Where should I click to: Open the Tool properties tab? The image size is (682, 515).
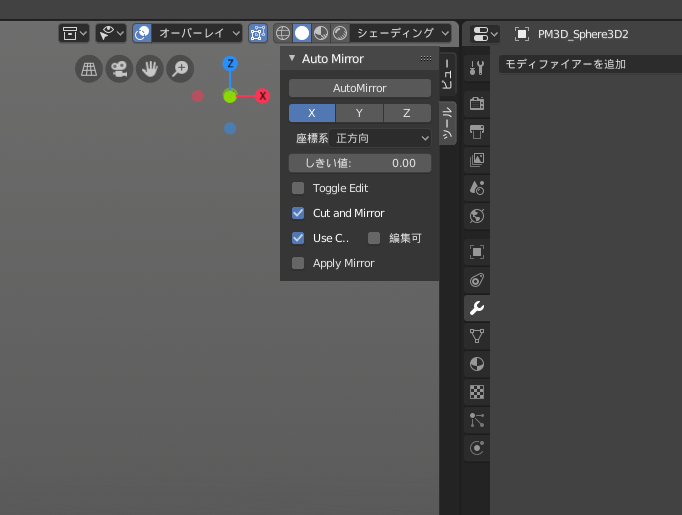tap(477, 68)
